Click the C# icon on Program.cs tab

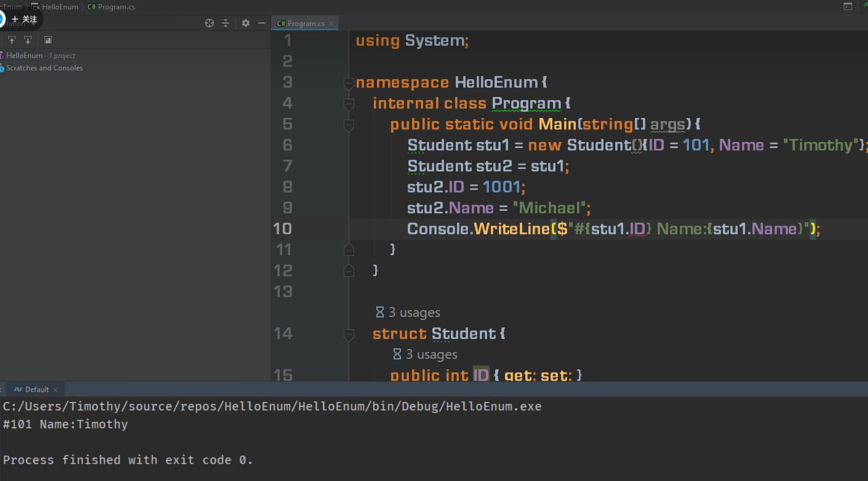[281, 23]
